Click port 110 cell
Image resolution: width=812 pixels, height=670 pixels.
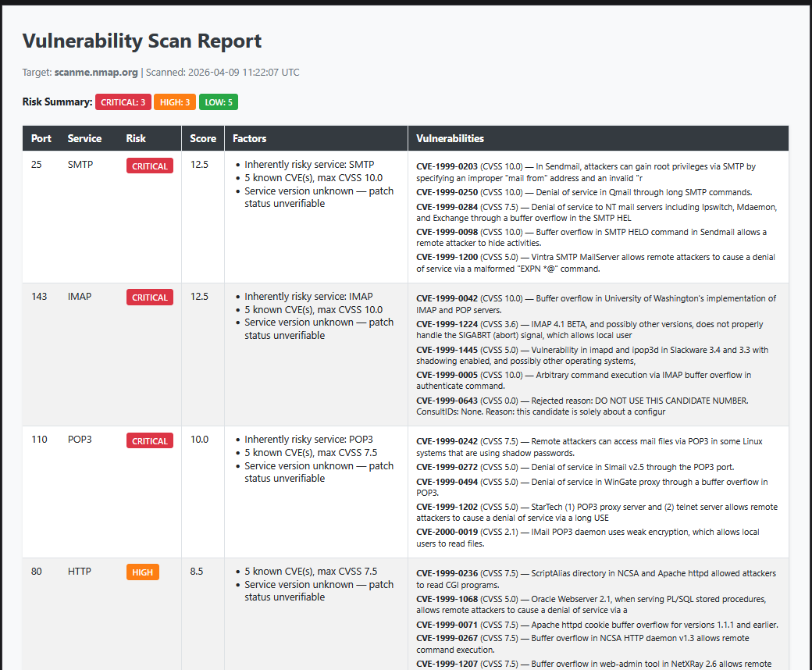39,440
